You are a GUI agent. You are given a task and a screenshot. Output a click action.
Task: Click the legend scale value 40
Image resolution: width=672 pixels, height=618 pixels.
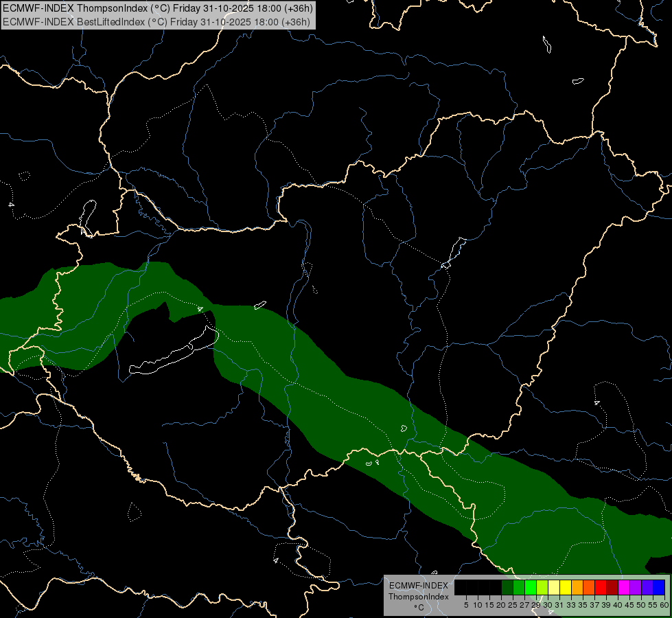[x=618, y=605]
